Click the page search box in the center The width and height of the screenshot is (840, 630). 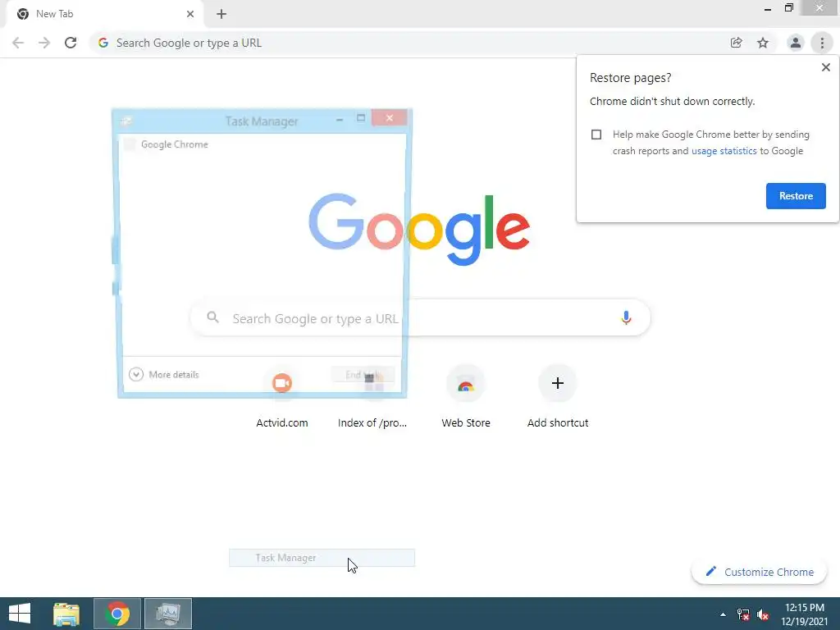click(x=421, y=318)
